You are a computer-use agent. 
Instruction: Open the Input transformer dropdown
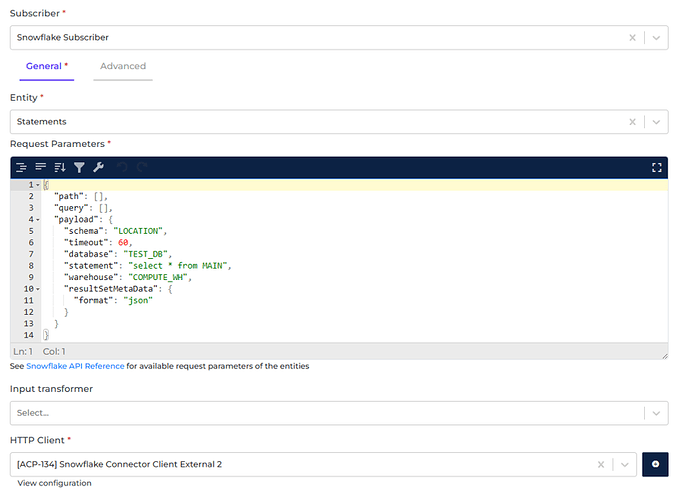point(656,413)
